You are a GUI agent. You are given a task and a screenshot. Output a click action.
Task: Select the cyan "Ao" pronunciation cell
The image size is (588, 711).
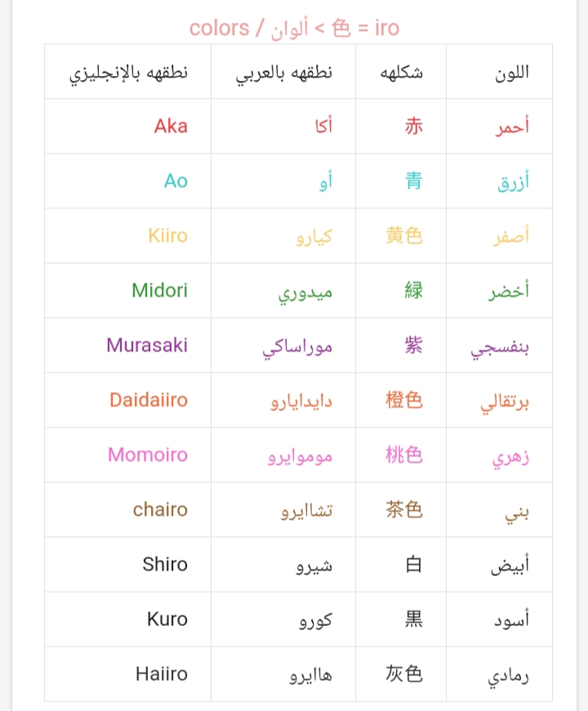[x=176, y=181]
